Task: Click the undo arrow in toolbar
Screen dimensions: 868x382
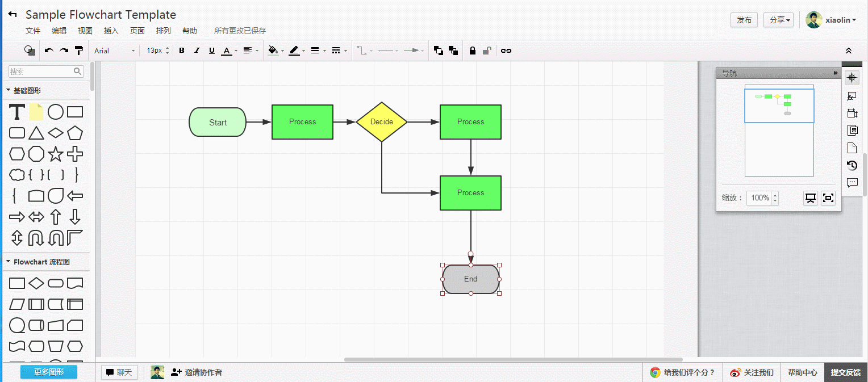Action: click(49, 51)
